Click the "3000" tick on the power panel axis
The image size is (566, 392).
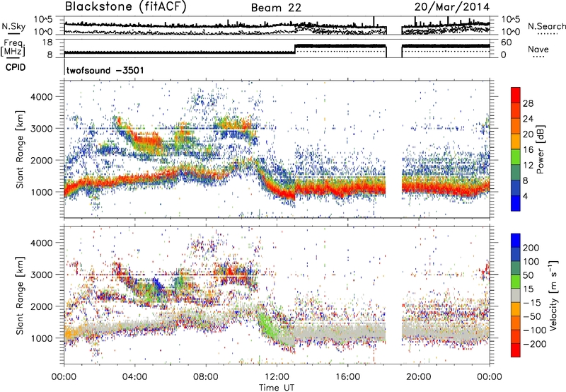coord(42,129)
